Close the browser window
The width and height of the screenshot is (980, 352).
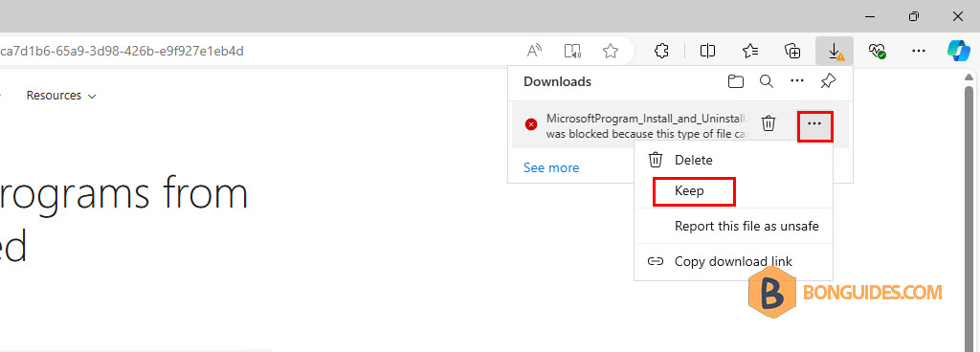tap(957, 16)
